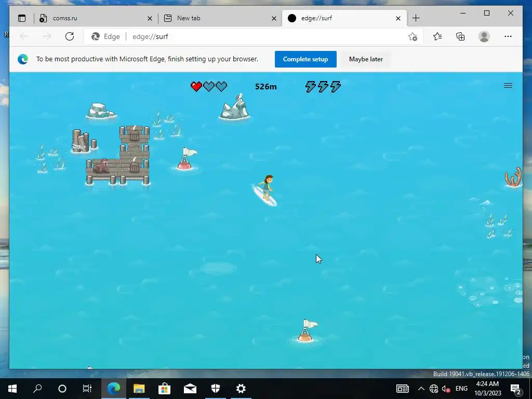532x399 pixels.
Task: Click the Complete setup button
Action: pyautogui.click(x=305, y=59)
